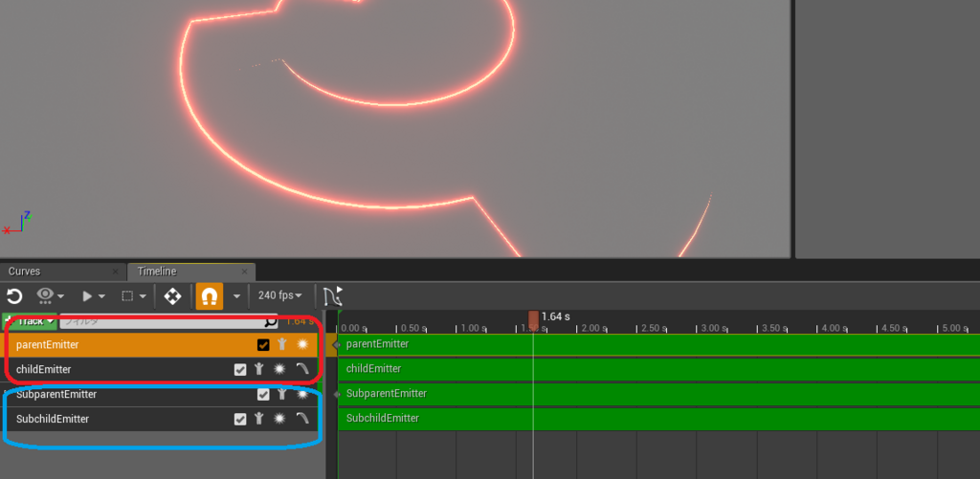Click the ribbon renderer icon on SubchildEmitter
Screen dimensions: 980x479
302,419
